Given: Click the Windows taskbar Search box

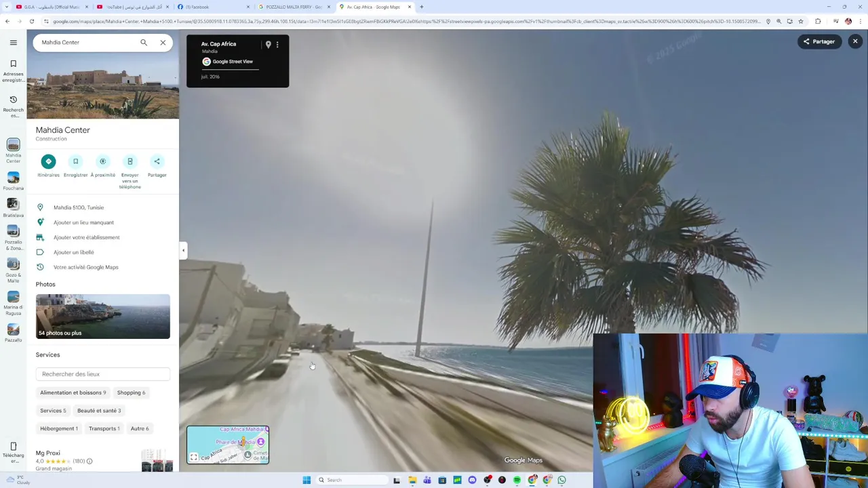Looking at the screenshot, I should (352, 480).
